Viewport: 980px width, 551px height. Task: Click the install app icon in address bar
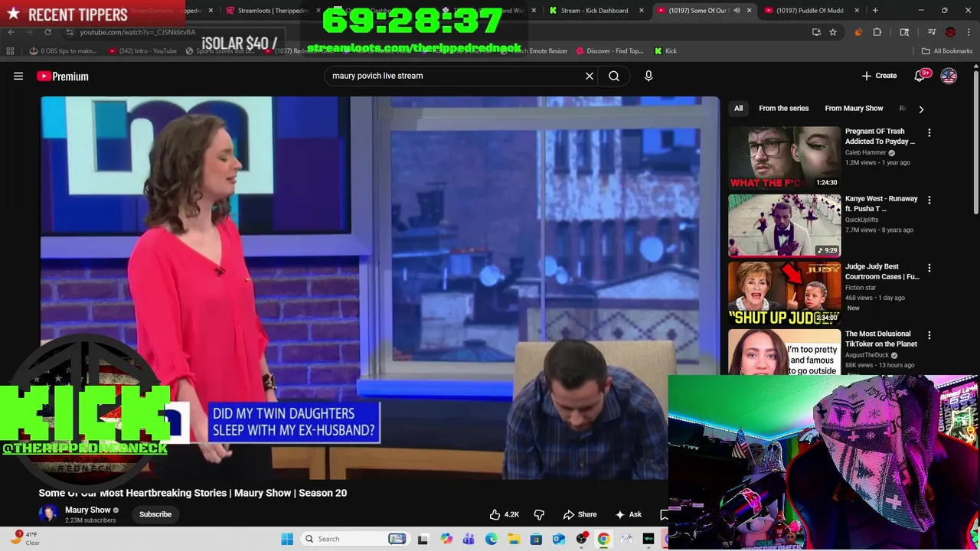click(816, 32)
